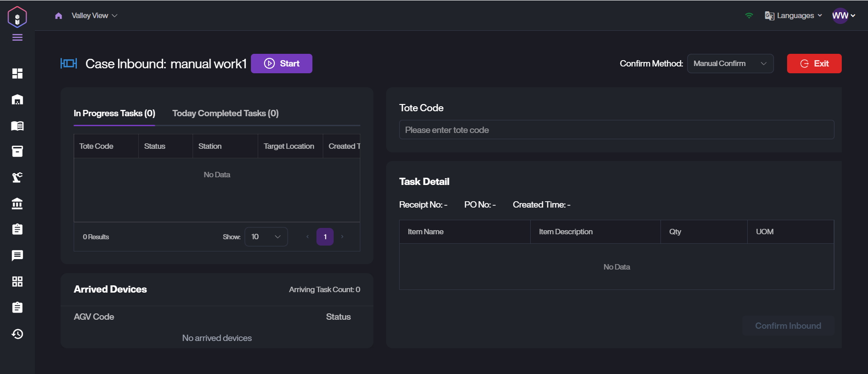Open the archive box icon in sidebar
868x374 pixels.
17,151
